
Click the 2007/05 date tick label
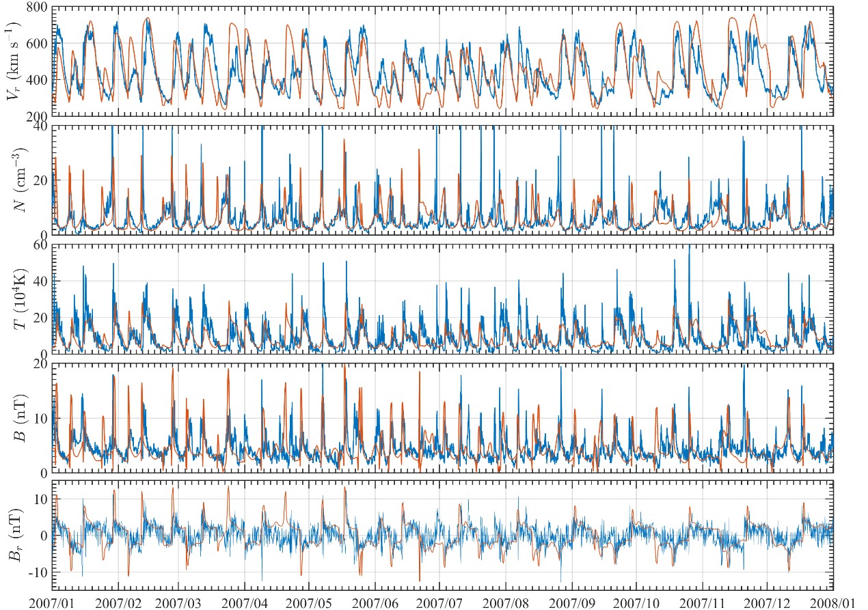tap(308, 602)
